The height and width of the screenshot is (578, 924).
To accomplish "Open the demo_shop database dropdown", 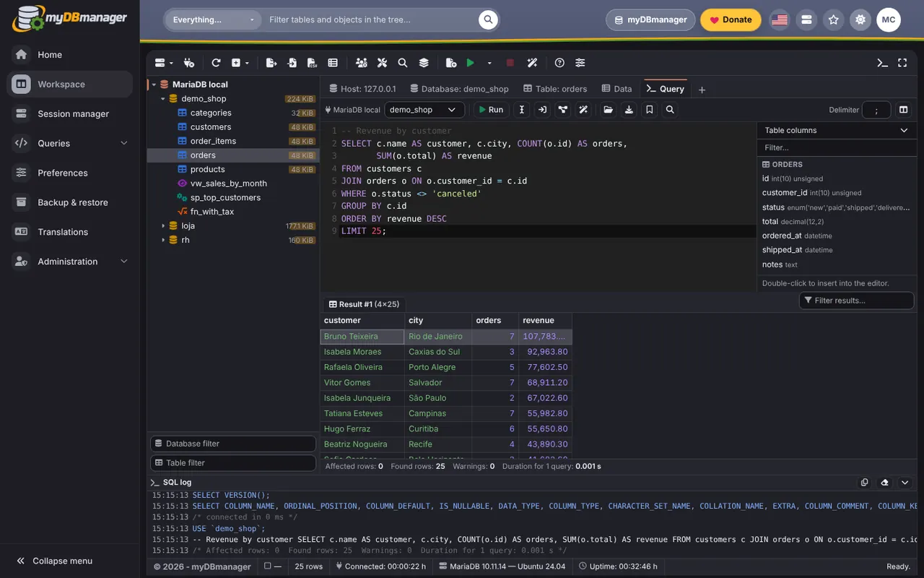I will 424,110.
